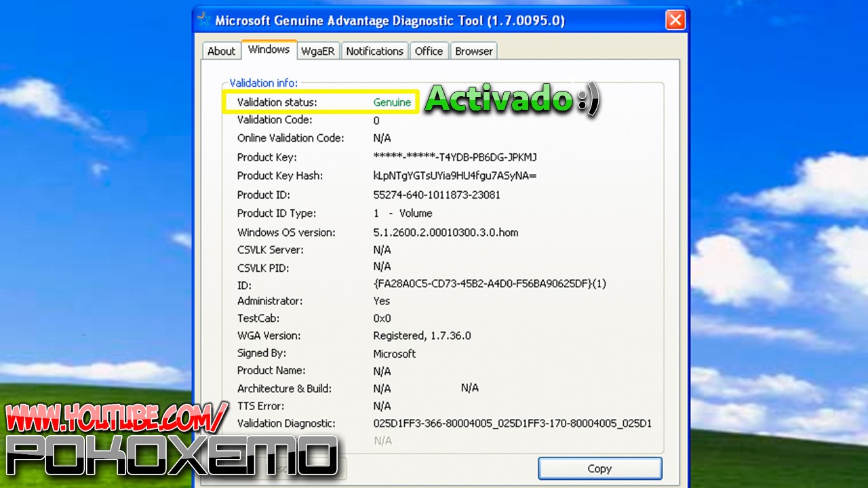
Task: Switch to the About tab
Action: click(221, 51)
